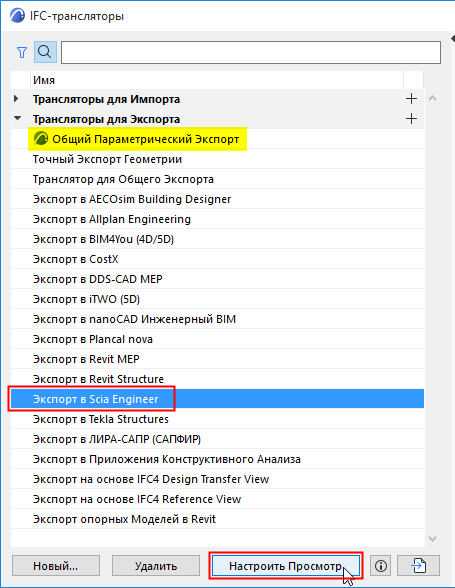The image size is (455, 588).
Task: Click the list scrollbar down arrow
Action: click(432, 538)
